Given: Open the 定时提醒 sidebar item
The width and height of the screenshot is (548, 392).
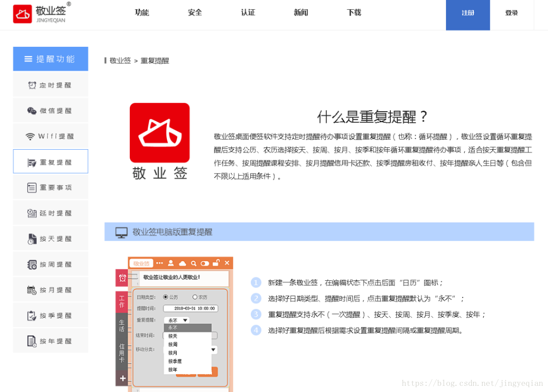Looking at the screenshot, I should coord(51,85).
